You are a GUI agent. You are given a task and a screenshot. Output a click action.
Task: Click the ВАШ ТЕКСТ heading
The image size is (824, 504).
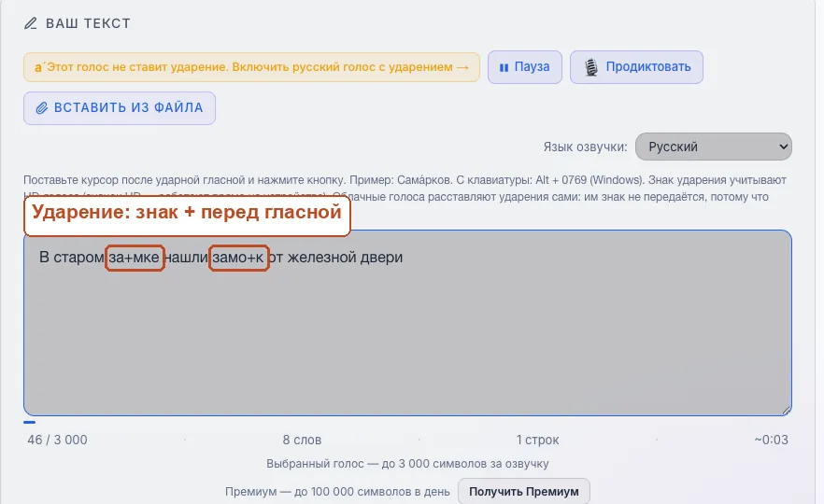pyautogui.click(x=88, y=23)
